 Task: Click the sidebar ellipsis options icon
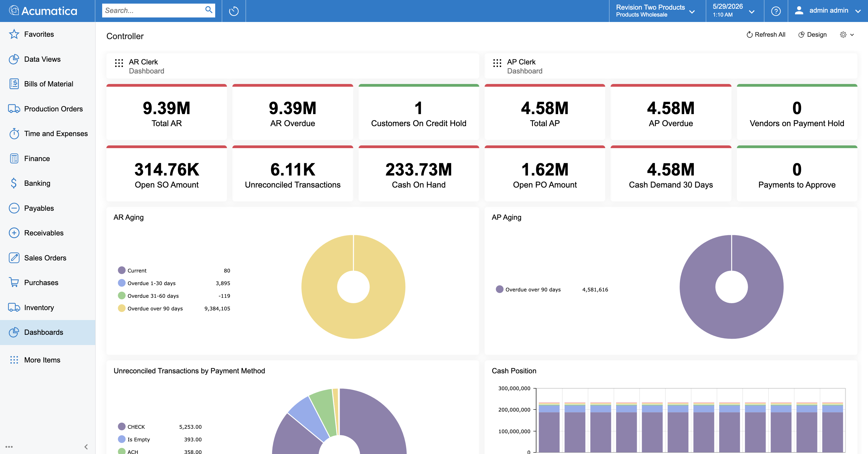(x=9, y=446)
